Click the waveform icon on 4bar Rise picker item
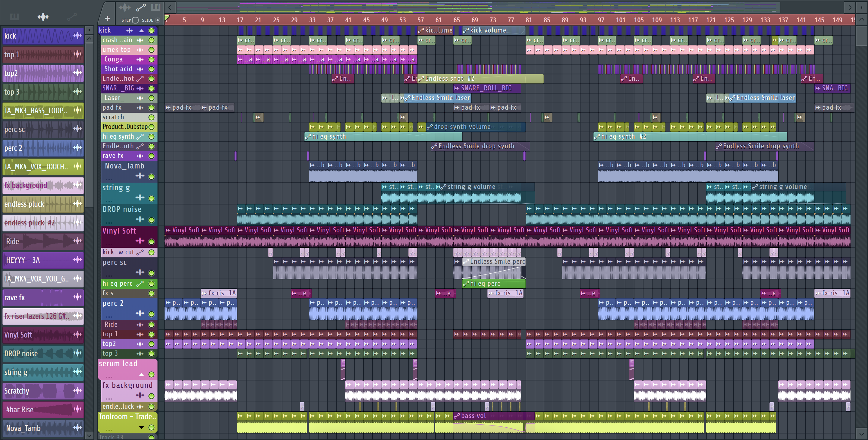This screenshot has width=868, height=440. pos(77,409)
